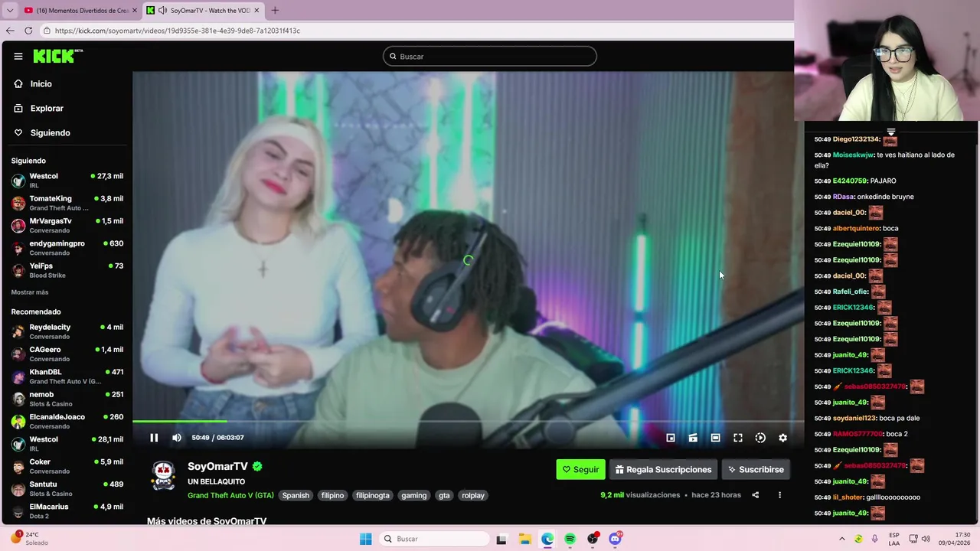Open Westcol IRL channel under Siguiendo
Screen dimensions: 980x551
(67, 181)
